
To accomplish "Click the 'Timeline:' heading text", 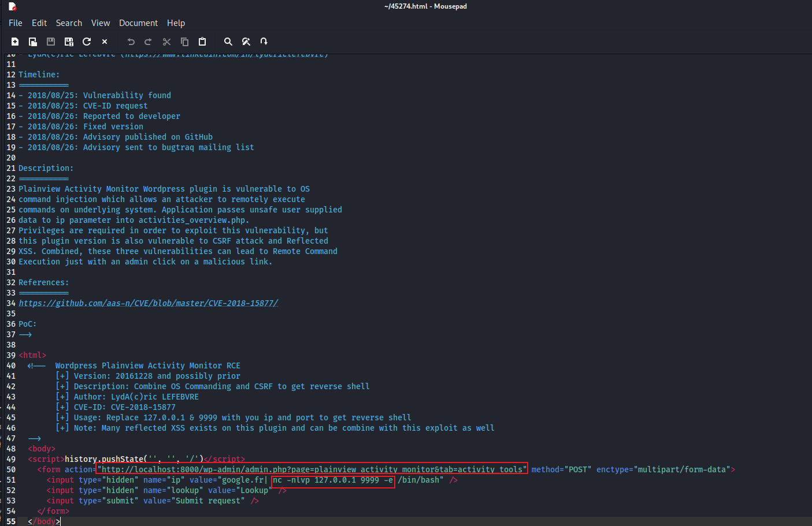I will pos(39,74).
